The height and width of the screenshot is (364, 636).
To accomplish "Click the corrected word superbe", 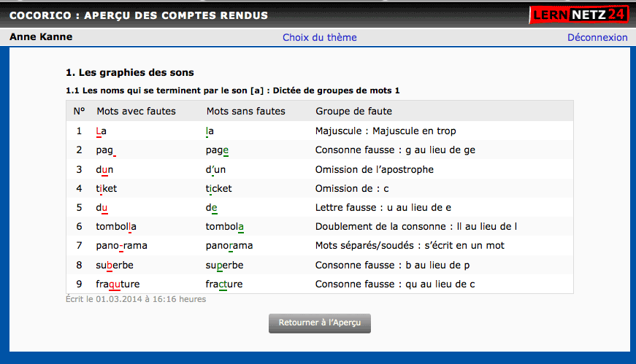I will coord(224,265).
